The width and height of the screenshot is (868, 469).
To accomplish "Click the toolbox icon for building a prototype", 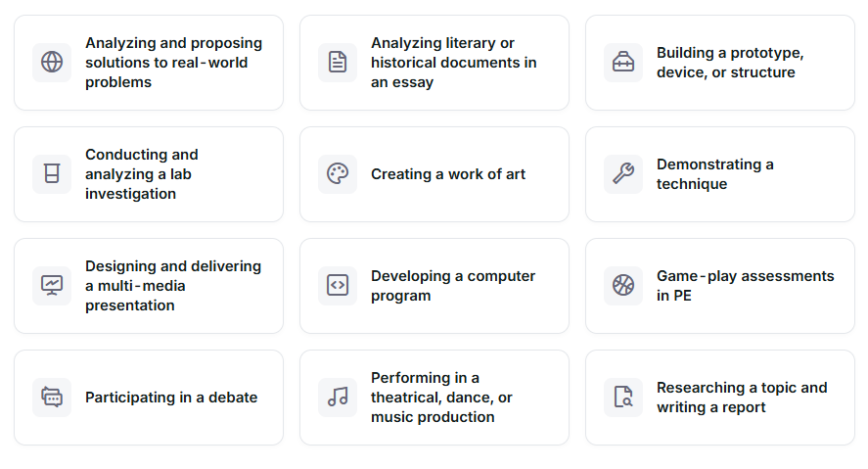I will (623, 62).
